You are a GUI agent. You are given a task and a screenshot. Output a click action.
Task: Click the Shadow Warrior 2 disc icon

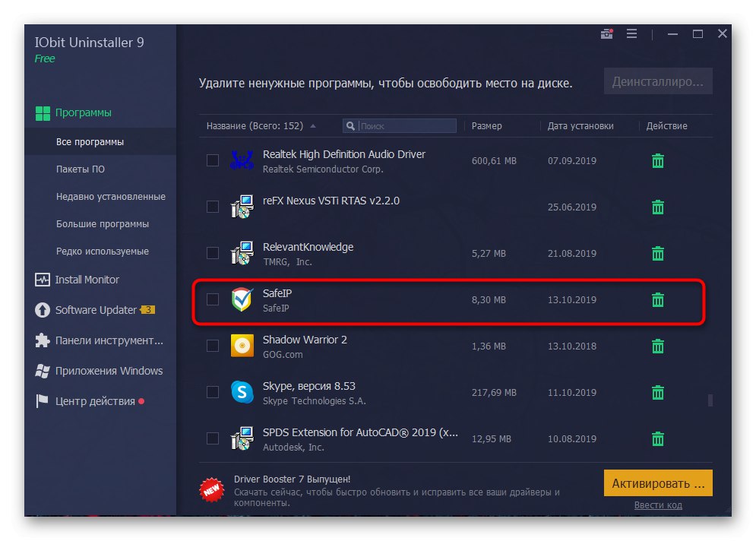pos(242,346)
